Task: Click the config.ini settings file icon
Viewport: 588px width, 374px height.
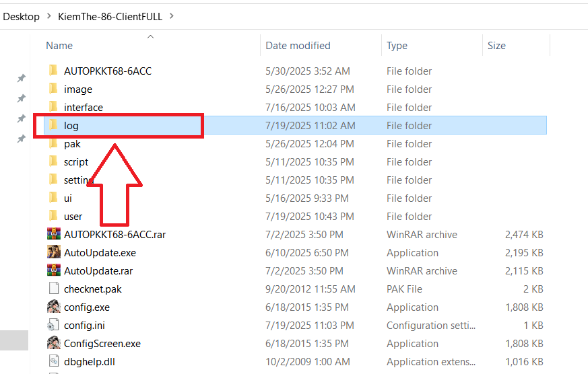Action: (54, 326)
